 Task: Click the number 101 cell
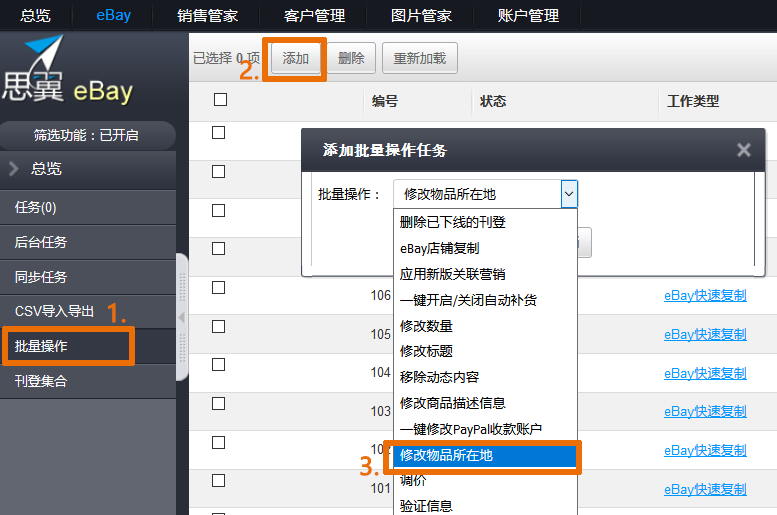point(381,489)
